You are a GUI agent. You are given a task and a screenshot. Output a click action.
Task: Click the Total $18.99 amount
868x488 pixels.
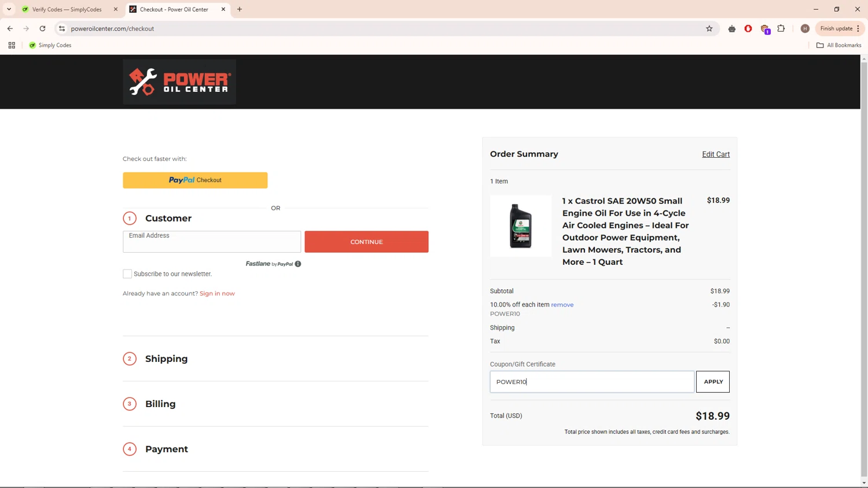click(x=712, y=416)
